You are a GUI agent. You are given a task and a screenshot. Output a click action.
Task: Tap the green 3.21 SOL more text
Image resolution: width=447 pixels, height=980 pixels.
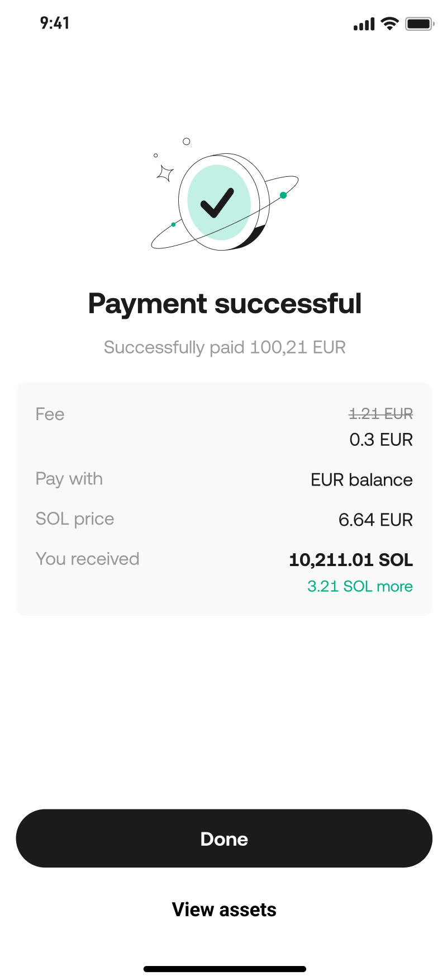pyautogui.click(x=360, y=586)
